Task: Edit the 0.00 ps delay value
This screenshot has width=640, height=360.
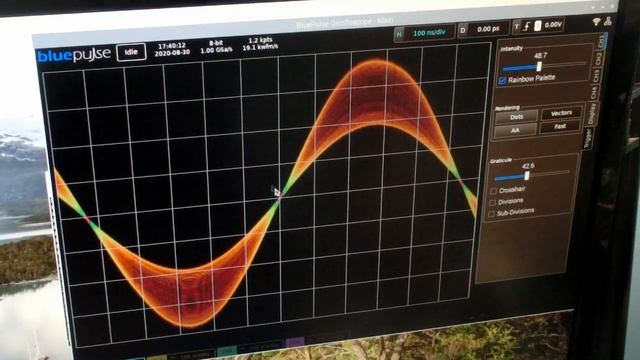Action: (x=488, y=29)
